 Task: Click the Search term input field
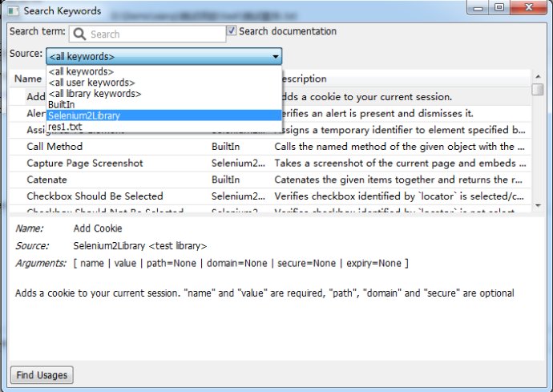(x=147, y=34)
